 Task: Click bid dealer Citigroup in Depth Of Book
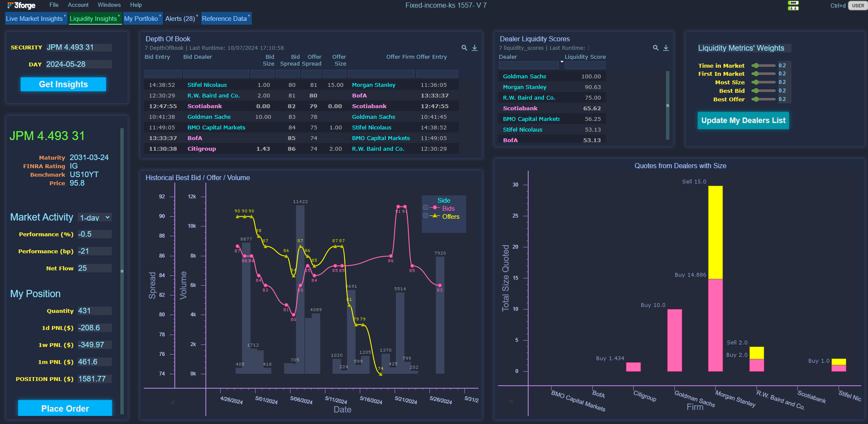pyautogui.click(x=202, y=149)
